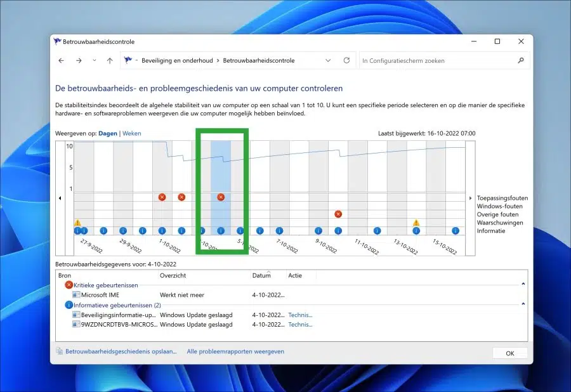Image resolution: width=571 pixels, height=392 pixels.
Task: Select the 9WZDNCRDTBVB-MICROS... row
Action: point(291,325)
